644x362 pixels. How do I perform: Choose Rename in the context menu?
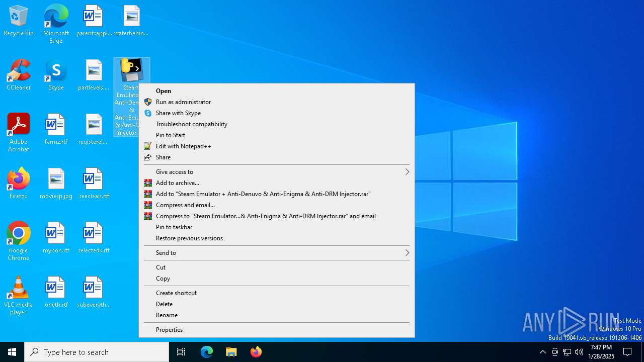click(x=277, y=315)
